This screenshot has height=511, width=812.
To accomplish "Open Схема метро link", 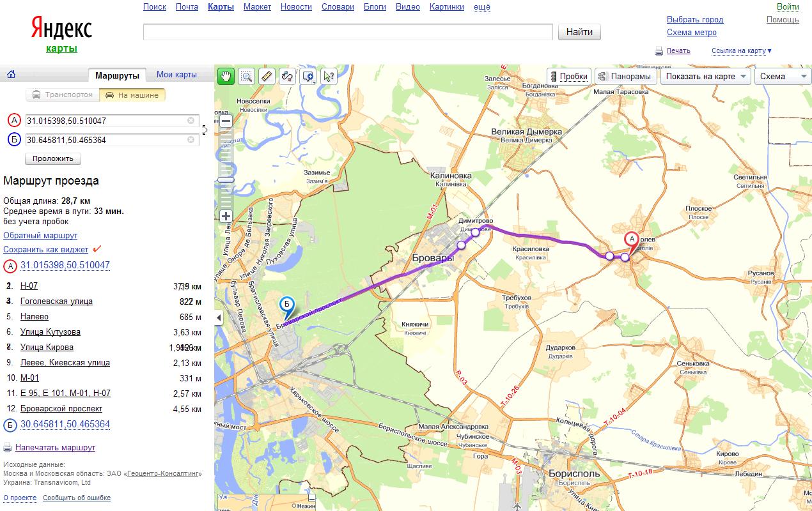I will [x=692, y=33].
